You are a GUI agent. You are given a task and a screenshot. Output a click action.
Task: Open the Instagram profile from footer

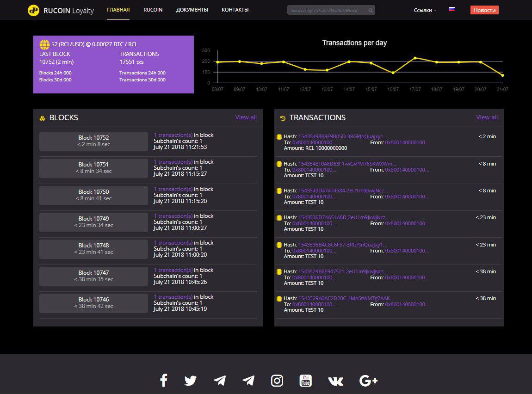(277, 381)
